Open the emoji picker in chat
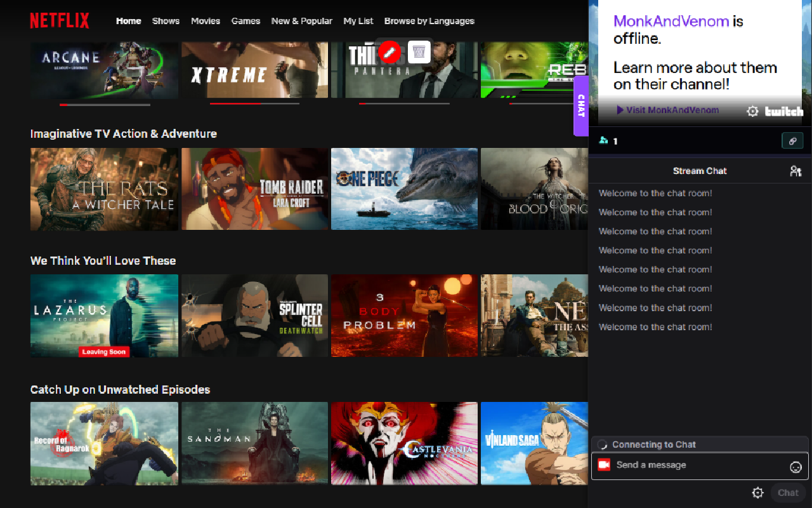812x508 pixels. tap(796, 467)
